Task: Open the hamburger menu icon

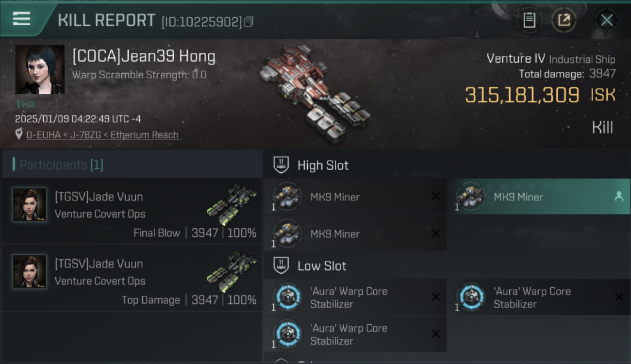Action: pyautogui.click(x=21, y=19)
